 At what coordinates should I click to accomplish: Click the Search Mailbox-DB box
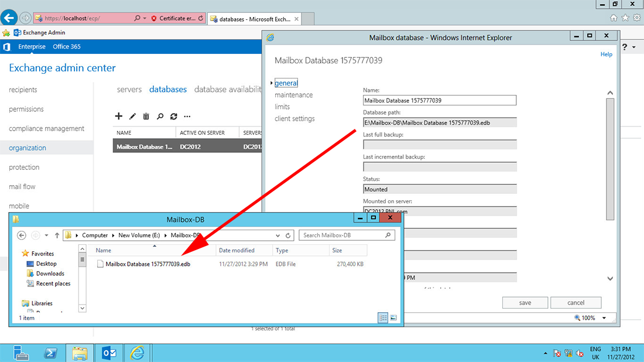347,235
